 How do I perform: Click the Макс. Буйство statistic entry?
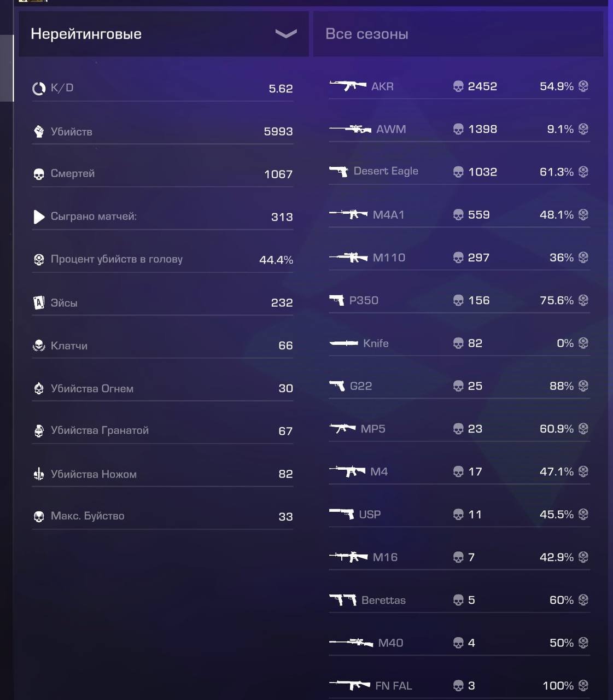[162, 516]
